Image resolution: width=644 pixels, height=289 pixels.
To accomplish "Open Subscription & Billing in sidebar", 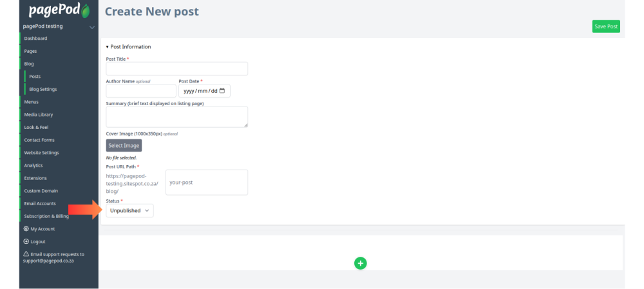I will pos(46,216).
